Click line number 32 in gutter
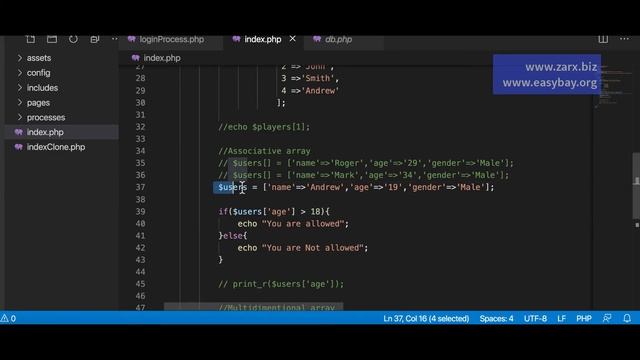 (x=140, y=127)
